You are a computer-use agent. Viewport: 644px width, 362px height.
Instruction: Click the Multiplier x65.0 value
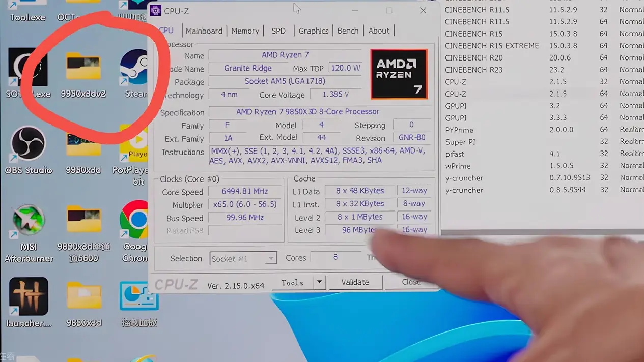coord(245,204)
